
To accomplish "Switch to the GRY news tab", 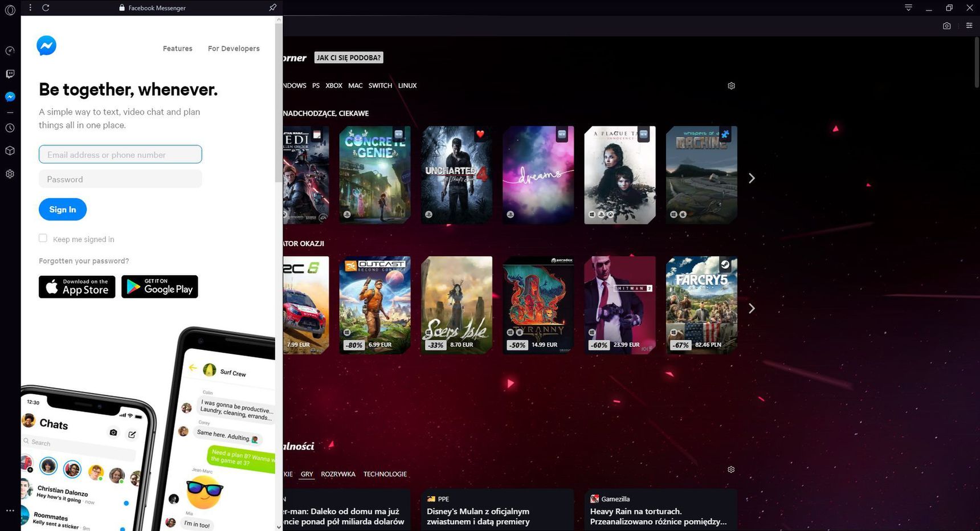I will click(307, 474).
